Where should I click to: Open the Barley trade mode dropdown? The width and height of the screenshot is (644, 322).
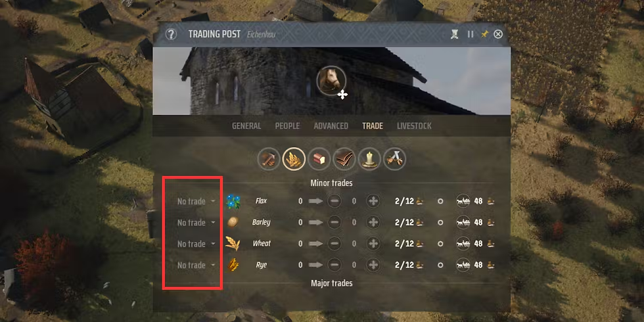tap(196, 223)
